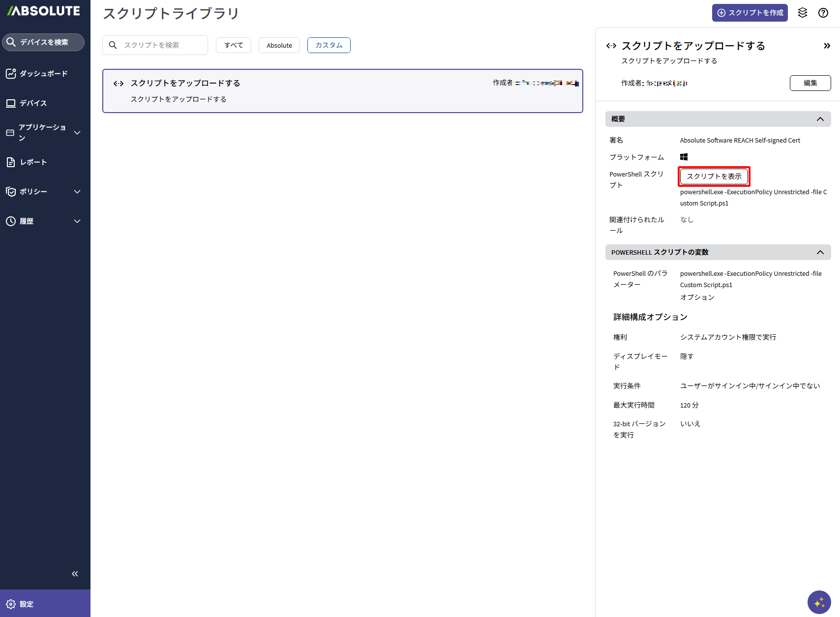The width and height of the screenshot is (840, 617).
Task: Expand the Applications menu chevron
Action: tap(77, 133)
